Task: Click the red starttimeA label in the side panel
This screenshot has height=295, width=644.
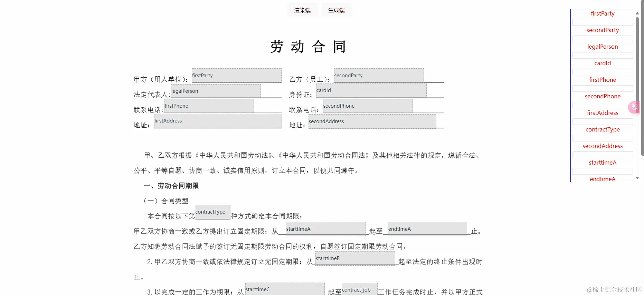Action: (x=603, y=163)
